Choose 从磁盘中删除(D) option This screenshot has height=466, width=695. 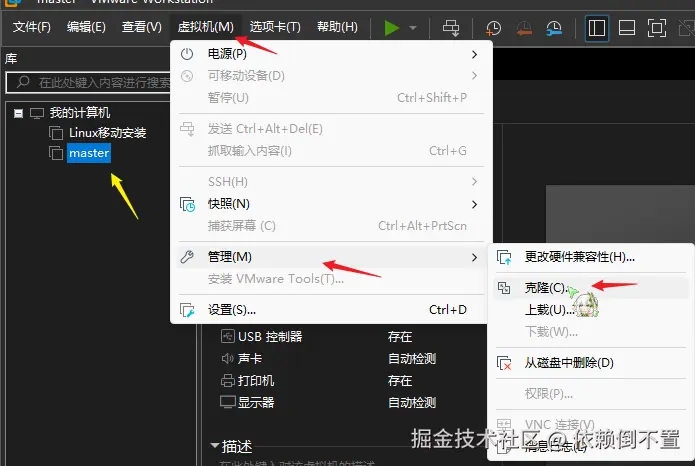[591, 363]
